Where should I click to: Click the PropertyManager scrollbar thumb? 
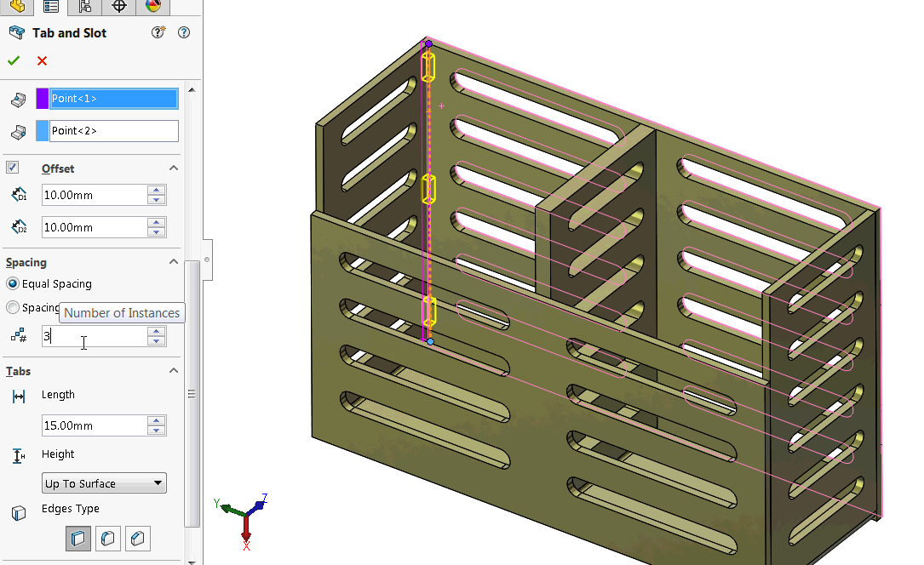(192, 394)
